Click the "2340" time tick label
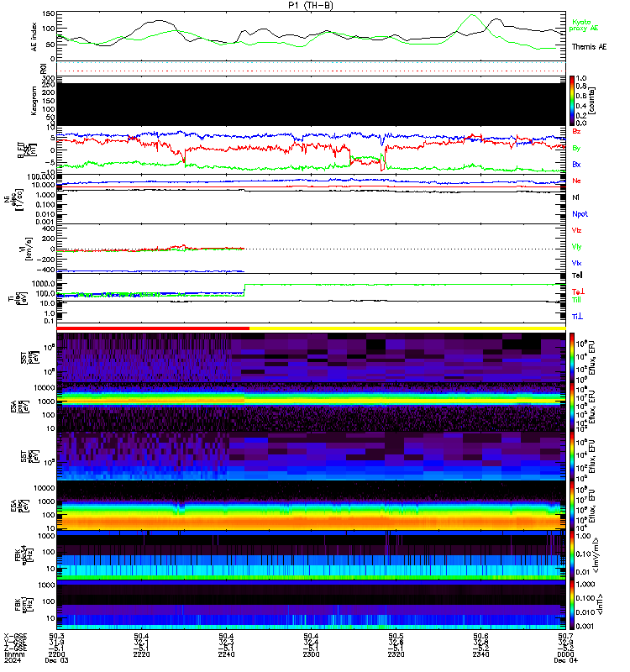The height and width of the screenshot is (672, 630). (480, 654)
